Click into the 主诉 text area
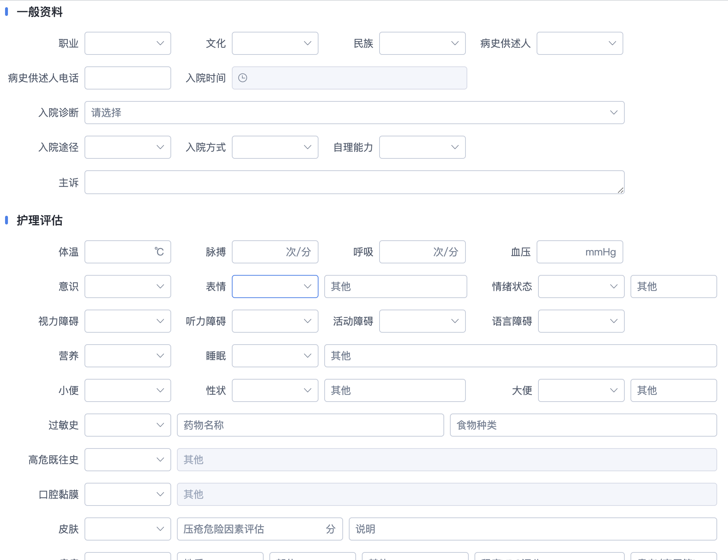Viewport: 728px width, 560px height. [354, 182]
